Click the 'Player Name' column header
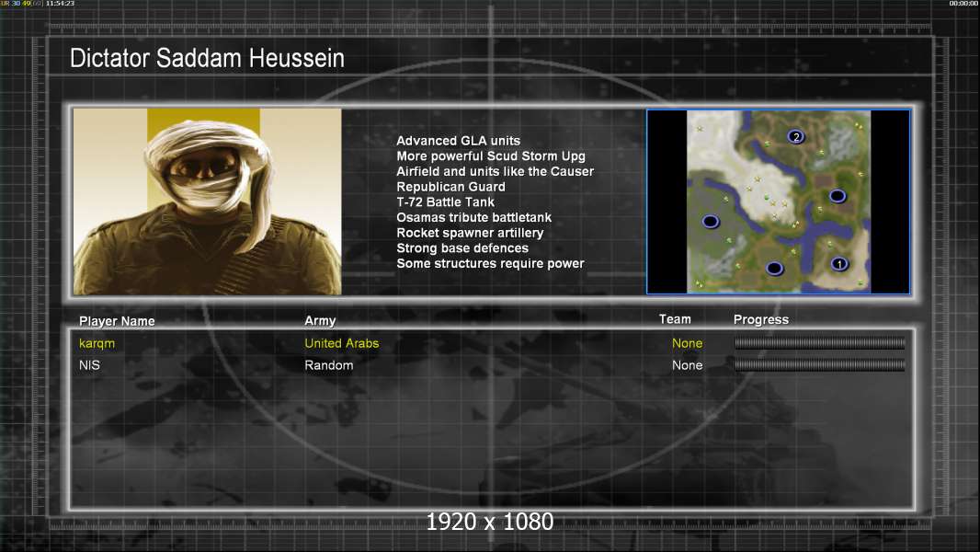980x552 pixels. click(x=117, y=321)
